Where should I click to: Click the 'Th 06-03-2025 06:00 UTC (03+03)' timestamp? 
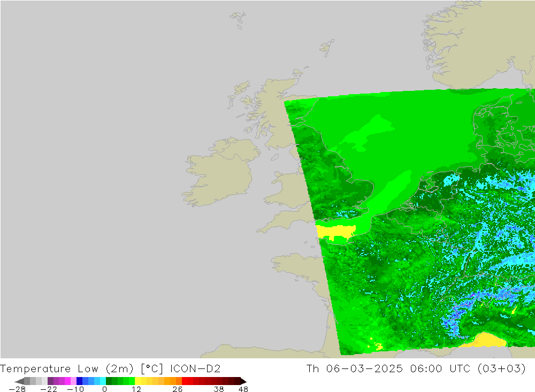[416, 368]
